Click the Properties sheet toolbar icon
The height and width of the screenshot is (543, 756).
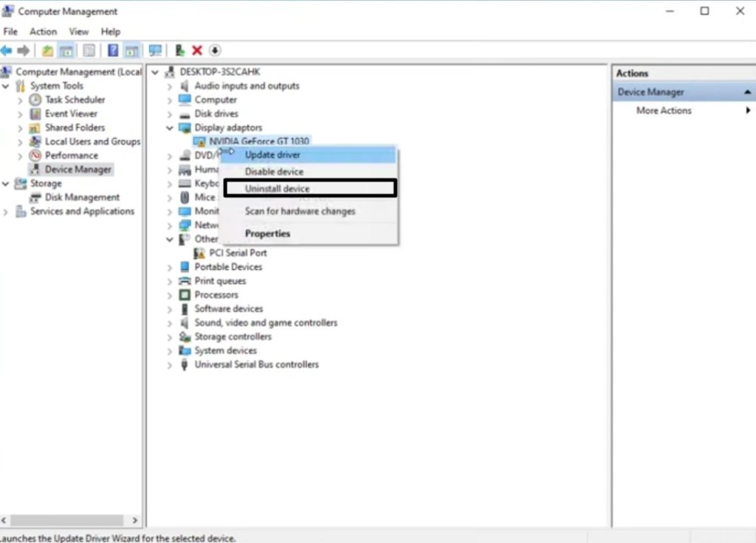[x=89, y=51]
